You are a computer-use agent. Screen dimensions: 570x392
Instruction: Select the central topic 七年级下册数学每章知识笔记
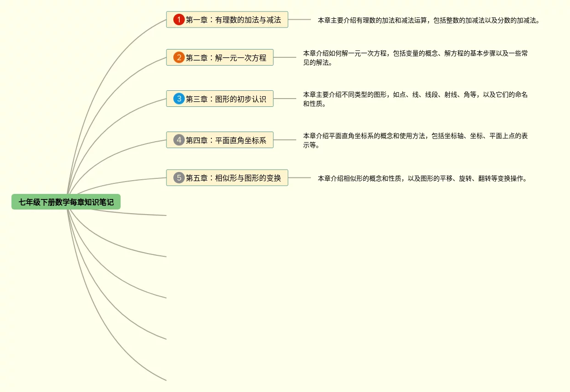(x=66, y=202)
